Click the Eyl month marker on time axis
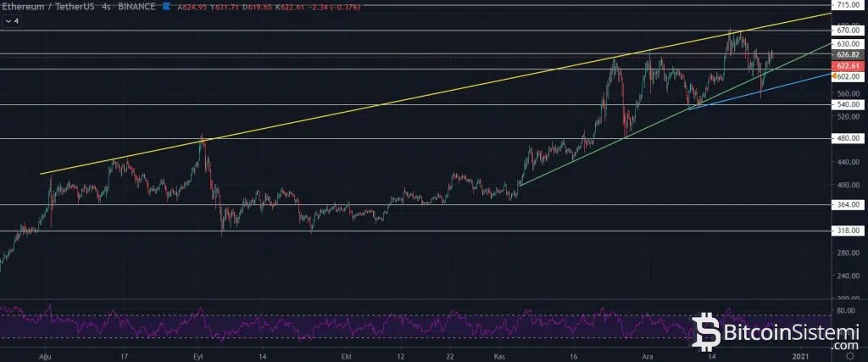 pos(198,357)
